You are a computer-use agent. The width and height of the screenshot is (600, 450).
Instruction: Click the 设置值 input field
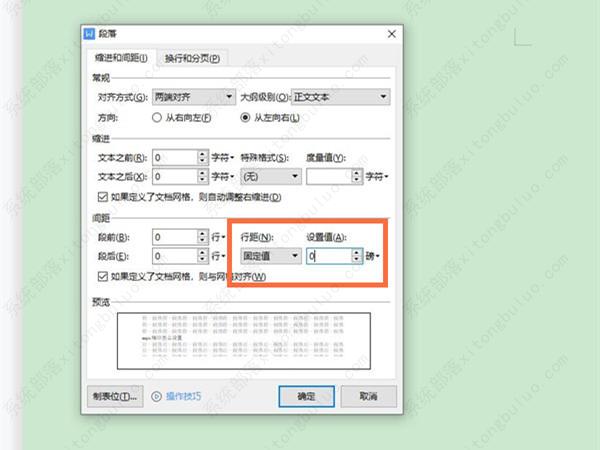coord(327,256)
